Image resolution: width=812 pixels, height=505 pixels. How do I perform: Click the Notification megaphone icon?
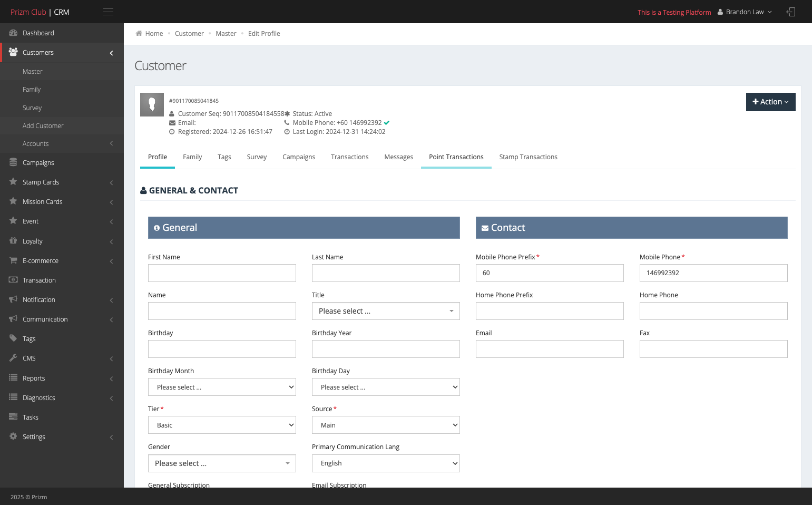[13, 299]
